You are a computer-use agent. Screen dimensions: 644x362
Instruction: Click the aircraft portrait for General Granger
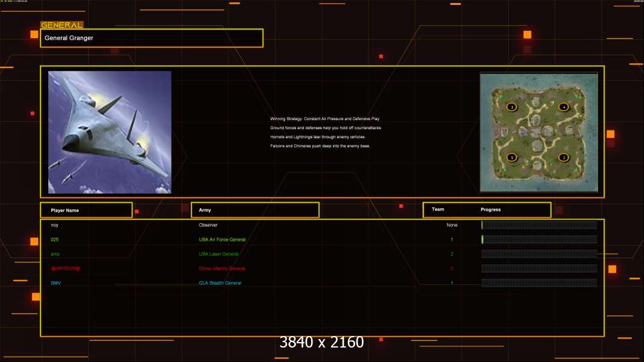click(110, 132)
